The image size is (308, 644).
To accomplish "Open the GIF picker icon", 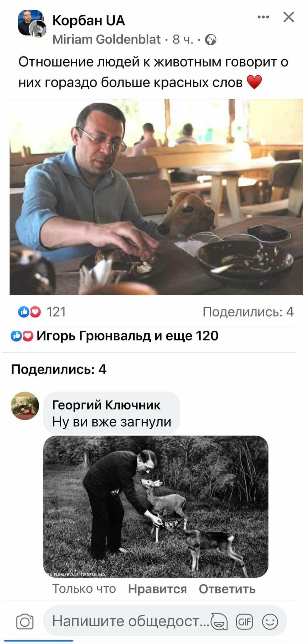I will 244,621.
